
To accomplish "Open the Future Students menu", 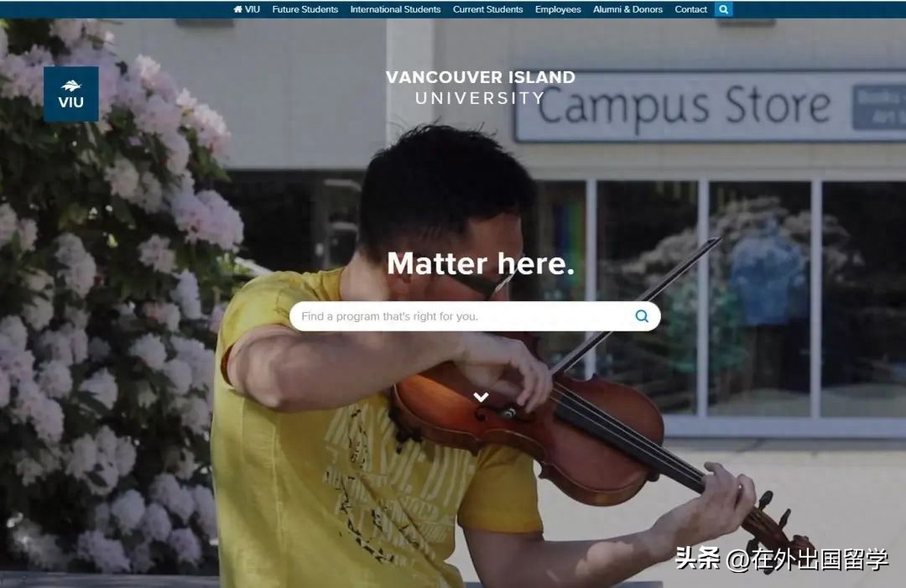I will click(x=305, y=9).
